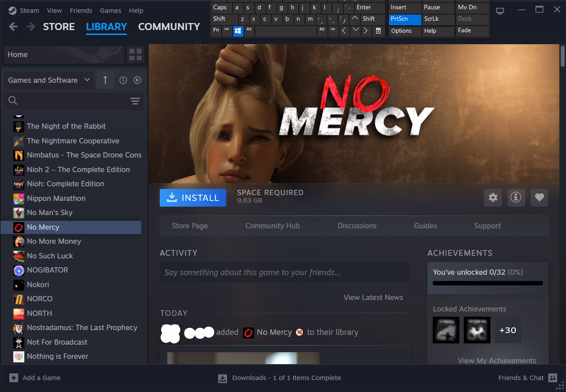Viewport: 566px width, 392px height.
Task: Click View My Achievements
Action: click(x=497, y=361)
